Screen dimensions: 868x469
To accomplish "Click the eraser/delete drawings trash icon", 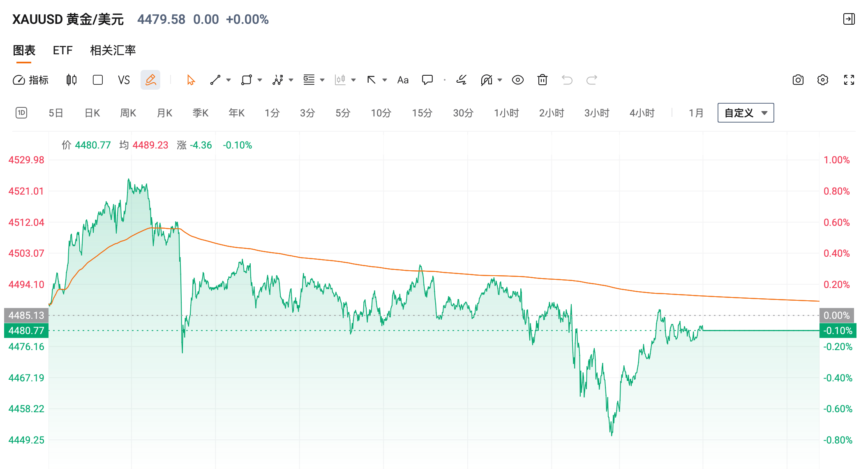I will [x=542, y=80].
